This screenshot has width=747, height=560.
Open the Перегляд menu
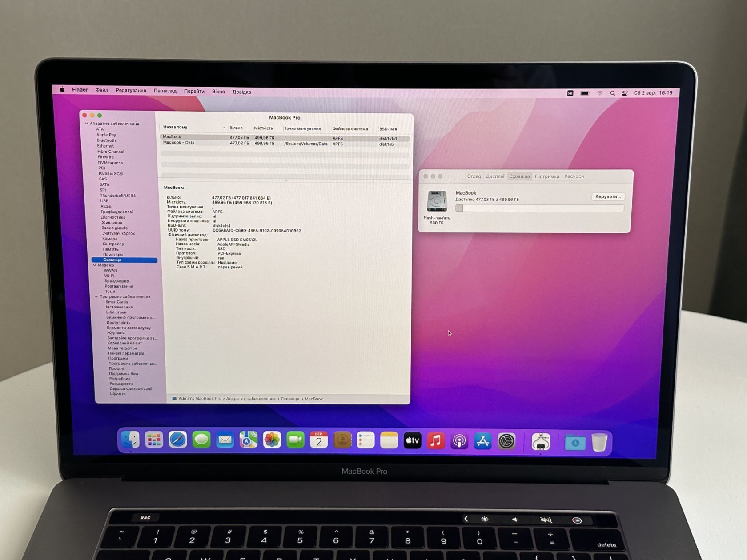165,91
